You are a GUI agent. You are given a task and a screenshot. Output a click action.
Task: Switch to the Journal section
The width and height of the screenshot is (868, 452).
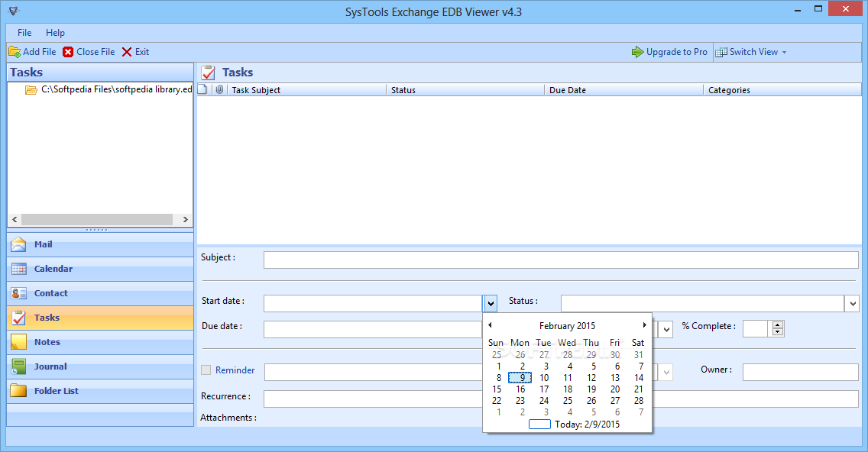[100, 366]
